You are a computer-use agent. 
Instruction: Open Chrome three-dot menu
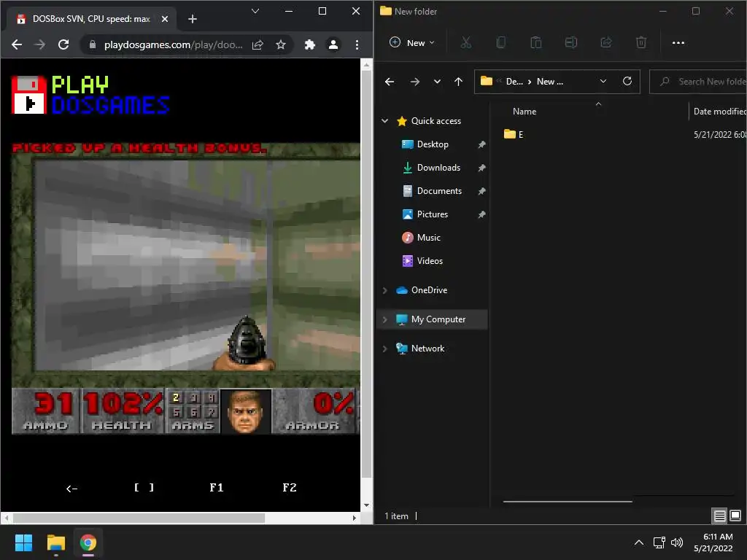coord(357,44)
